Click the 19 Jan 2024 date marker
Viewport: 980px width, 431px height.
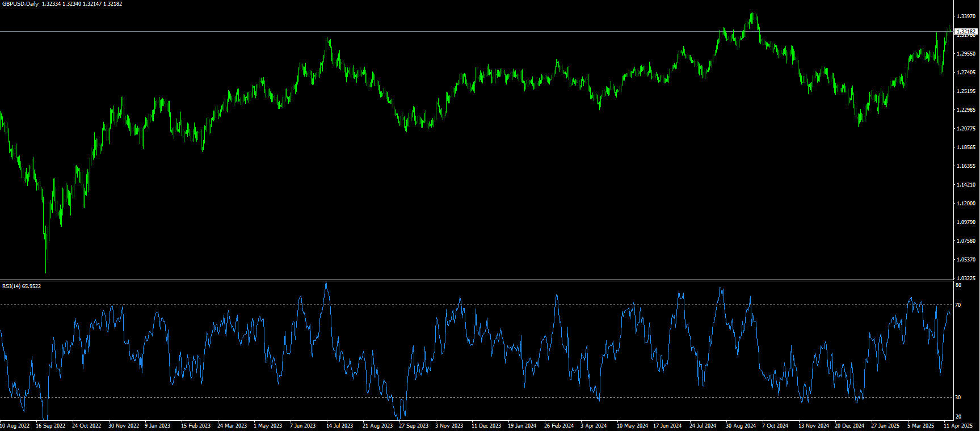(522, 426)
